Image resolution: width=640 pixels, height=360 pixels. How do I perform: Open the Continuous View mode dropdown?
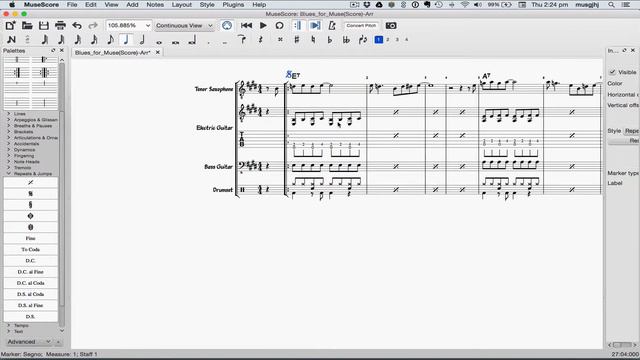184,25
